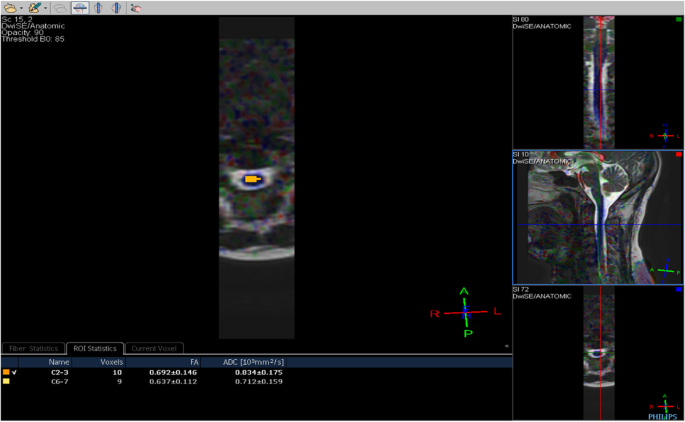Select the ROI drawing pencil tool
685x422 pixels.
pyautogui.click(x=35, y=7)
